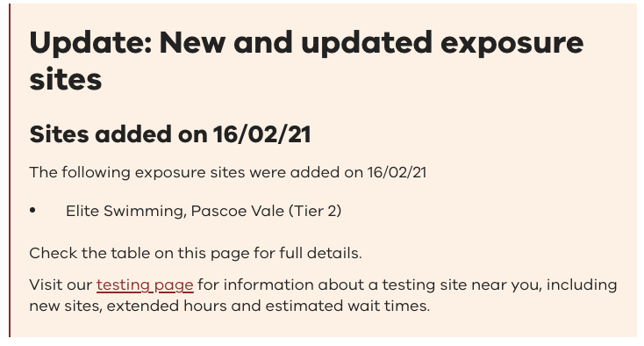Open the testing page link
This screenshot has width=644, height=346.
[145, 285]
